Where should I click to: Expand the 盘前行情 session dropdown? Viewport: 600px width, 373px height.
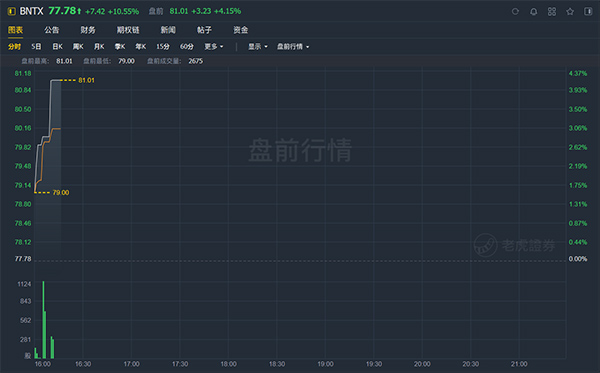click(293, 47)
